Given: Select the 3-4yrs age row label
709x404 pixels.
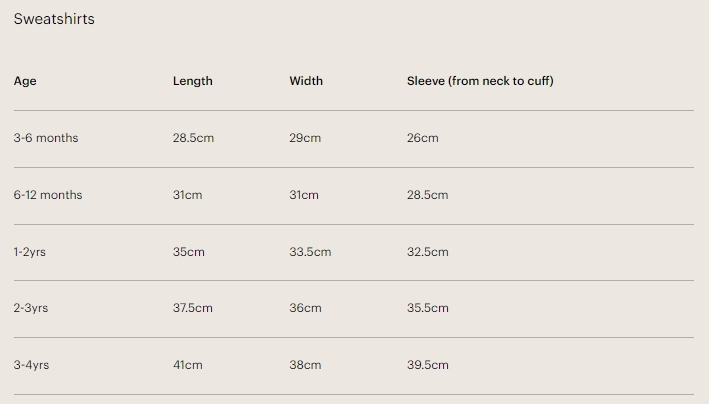Looking at the screenshot, I should click(31, 365).
